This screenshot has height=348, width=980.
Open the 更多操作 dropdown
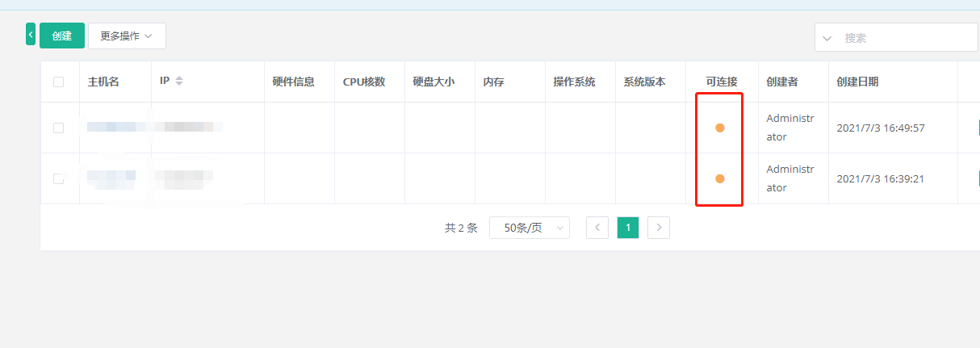point(127,36)
